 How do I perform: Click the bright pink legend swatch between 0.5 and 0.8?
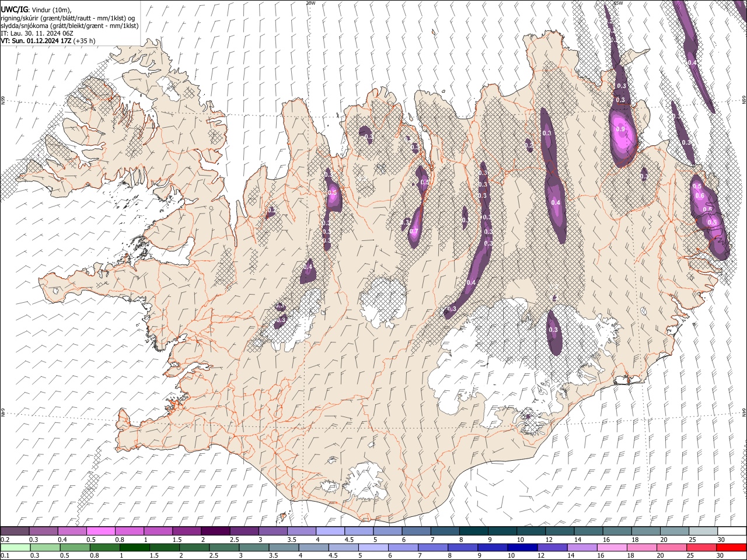(x=101, y=531)
